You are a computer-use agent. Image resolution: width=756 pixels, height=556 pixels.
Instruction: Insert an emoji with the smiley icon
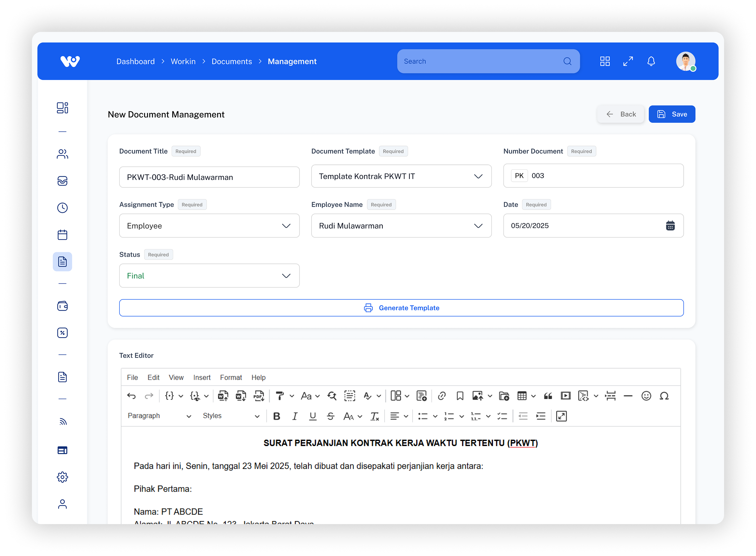pyautogui.click(x=646, y=396)
